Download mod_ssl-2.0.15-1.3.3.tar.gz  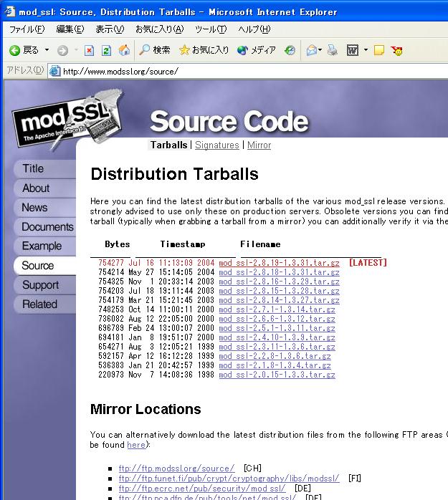click(x=277, y=375)
